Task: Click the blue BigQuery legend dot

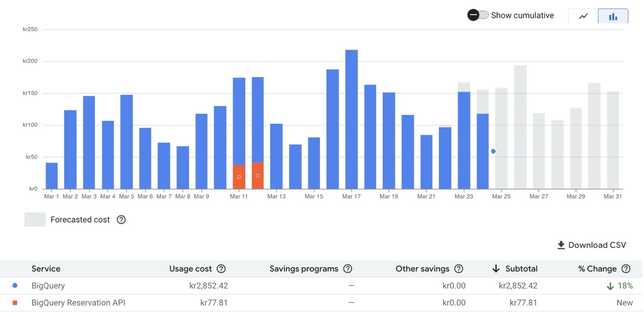Action: [15, 286]
